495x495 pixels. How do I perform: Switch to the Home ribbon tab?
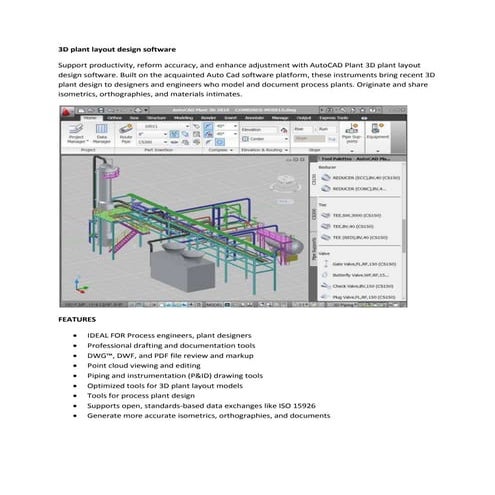pos(90,118)
